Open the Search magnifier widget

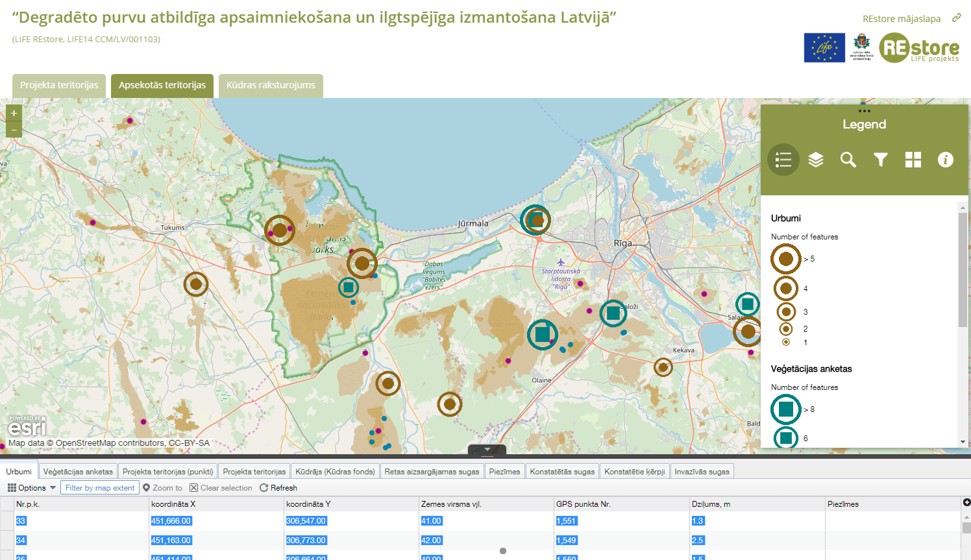pyautogui.click(x=848, y=160)
